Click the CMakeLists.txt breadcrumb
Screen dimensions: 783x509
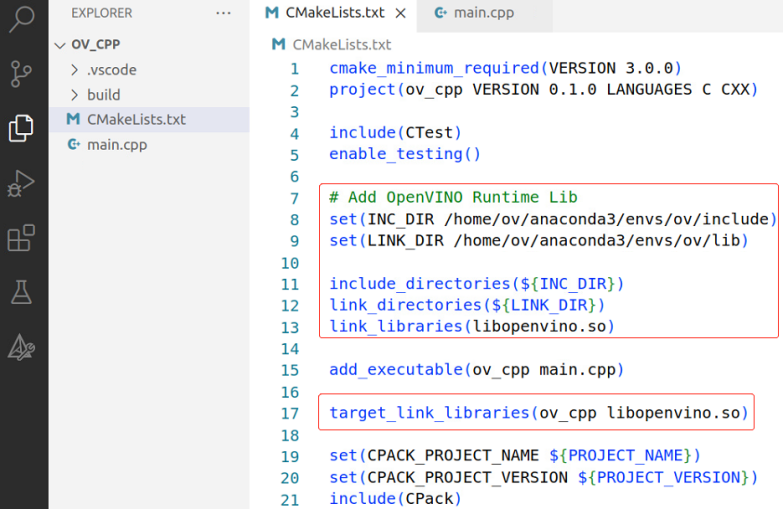[x=342, y=44]
